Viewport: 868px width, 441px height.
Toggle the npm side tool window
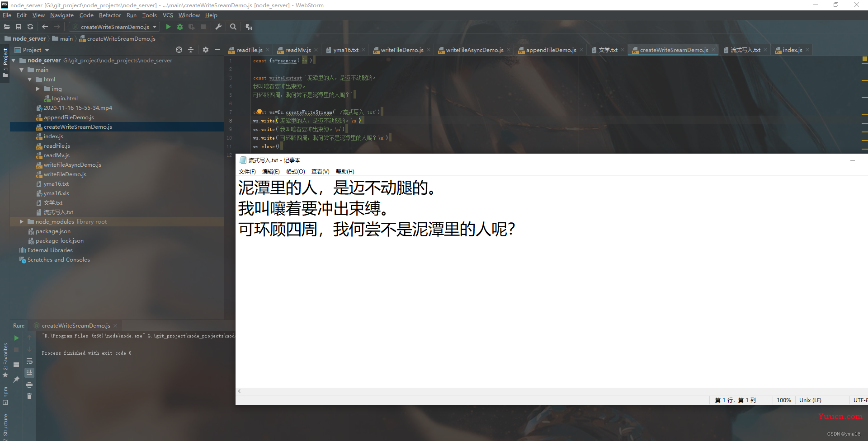[5, 396]
